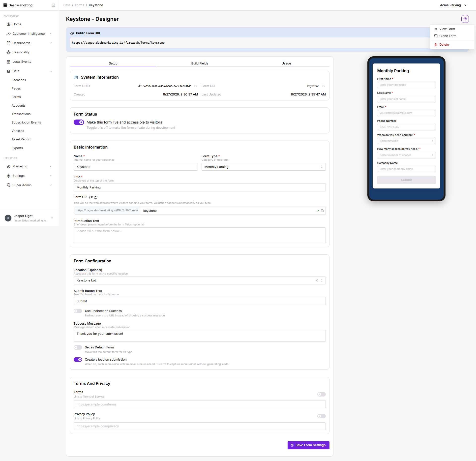Switch to the Setup tab
The width and height of the screenshot is (476, 461).
(x=113, y=63)
